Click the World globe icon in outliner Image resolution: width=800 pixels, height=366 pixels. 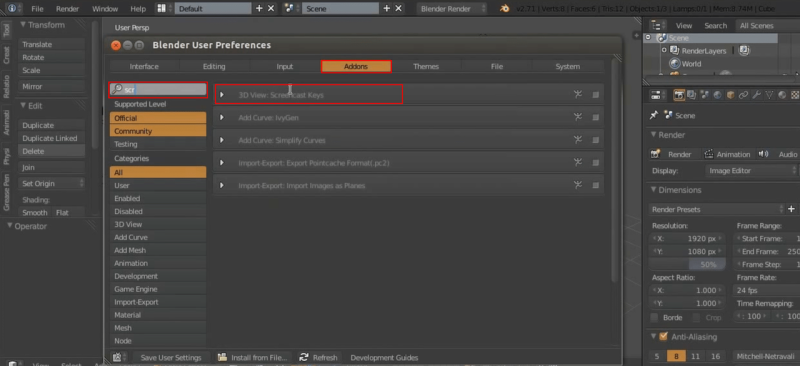(x=674, y=64)
